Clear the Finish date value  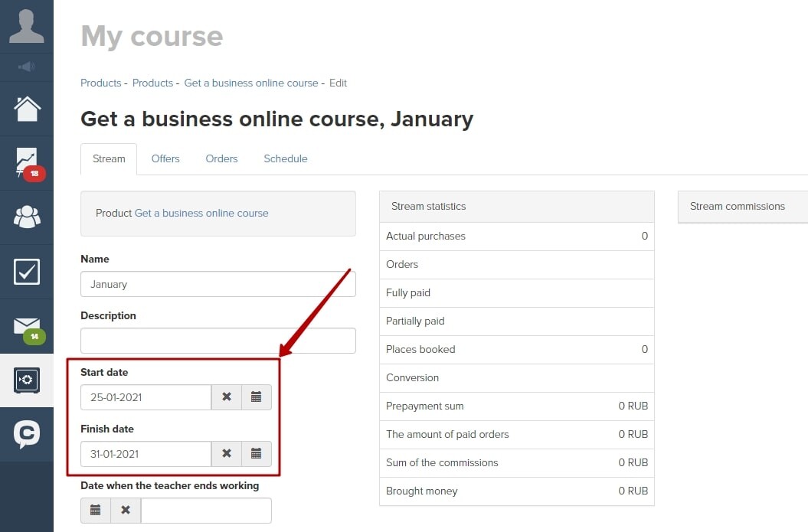[227, 454]
